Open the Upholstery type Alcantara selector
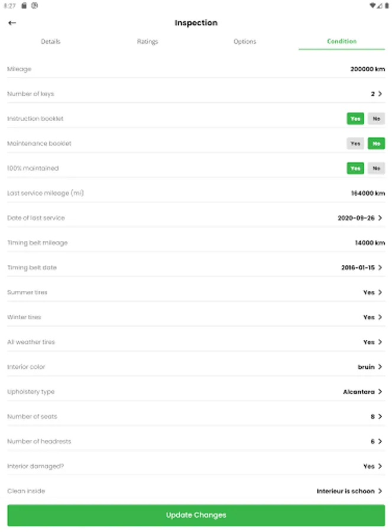The height and width of the screenshot is (532, 392). pos(362,392)
